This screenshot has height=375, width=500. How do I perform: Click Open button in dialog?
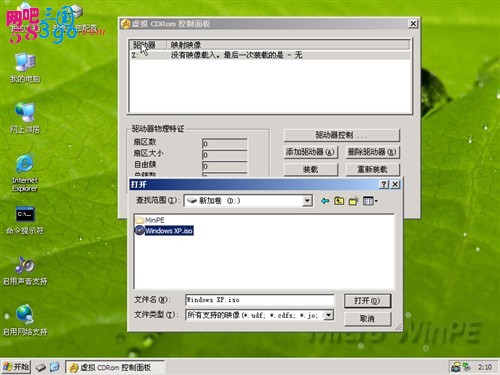[x=367, y=301]
